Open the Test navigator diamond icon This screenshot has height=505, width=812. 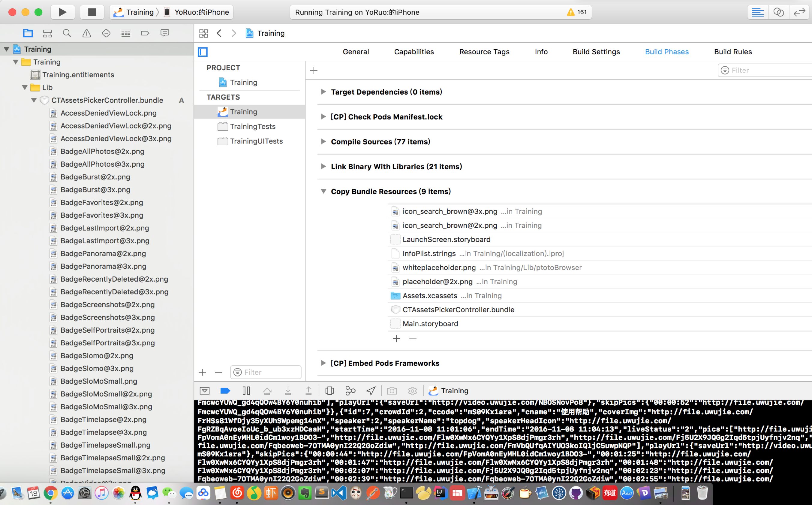[106, 33]
